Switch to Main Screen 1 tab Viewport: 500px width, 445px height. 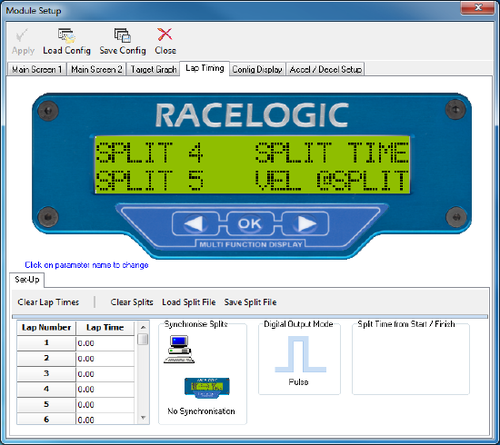[x=37, y=69]
